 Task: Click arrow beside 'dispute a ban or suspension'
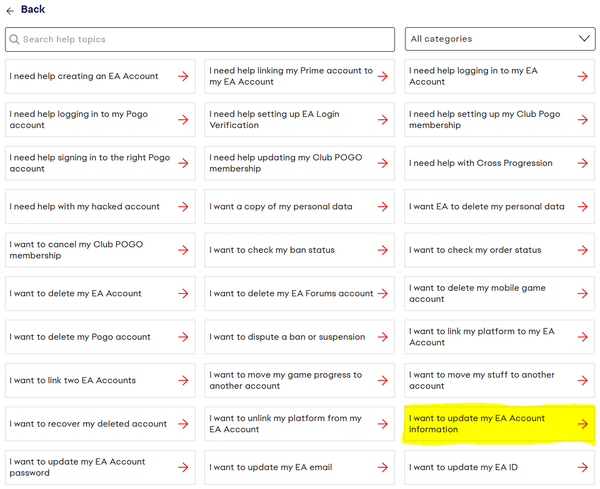pos(383,337)
